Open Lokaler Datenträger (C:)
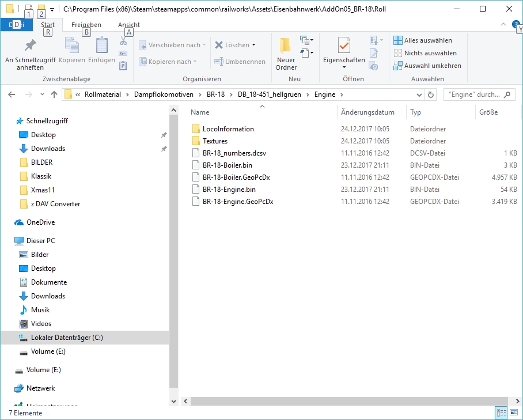Viewport: 523px width, 420px height. (x=85, y=338)
